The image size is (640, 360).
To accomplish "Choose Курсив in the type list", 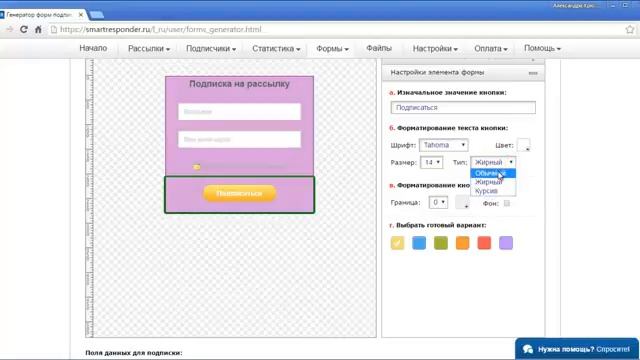I will 493,191.
